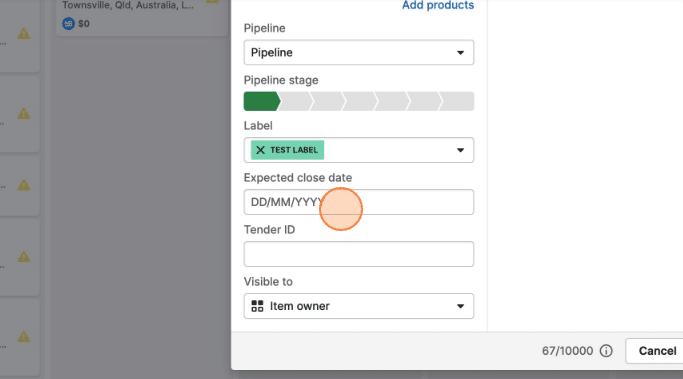Select the last pipeline stage segment
This screenshot has width=683, height=379.
point(457,101)
